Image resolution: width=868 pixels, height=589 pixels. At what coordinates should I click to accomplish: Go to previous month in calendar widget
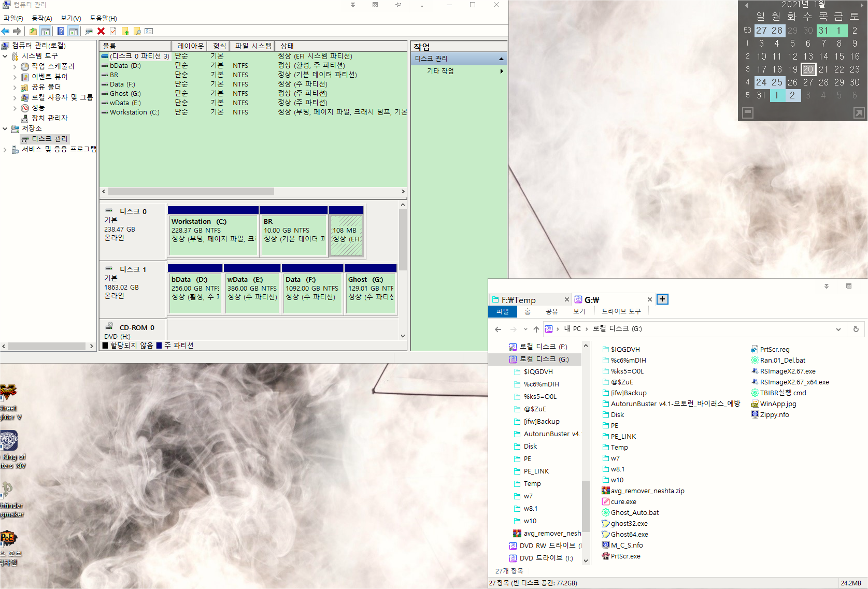click(x=746, y=5)
